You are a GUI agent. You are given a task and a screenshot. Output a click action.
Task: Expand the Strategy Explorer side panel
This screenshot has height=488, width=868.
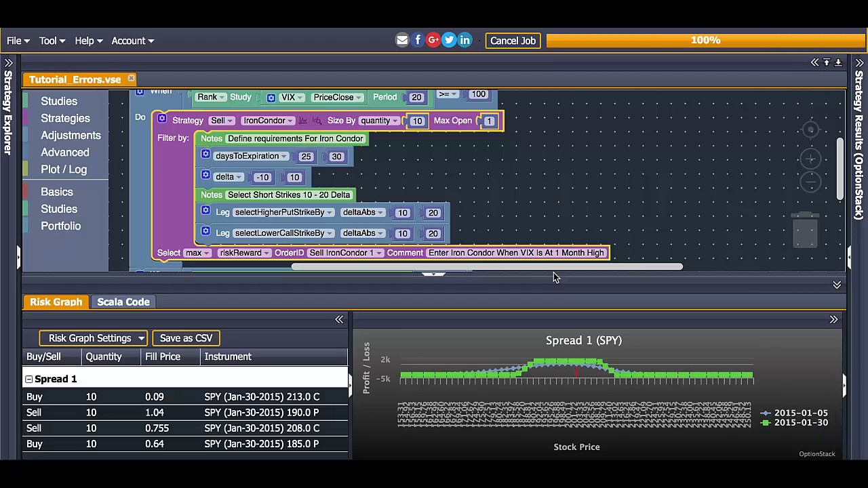[8, 63]
